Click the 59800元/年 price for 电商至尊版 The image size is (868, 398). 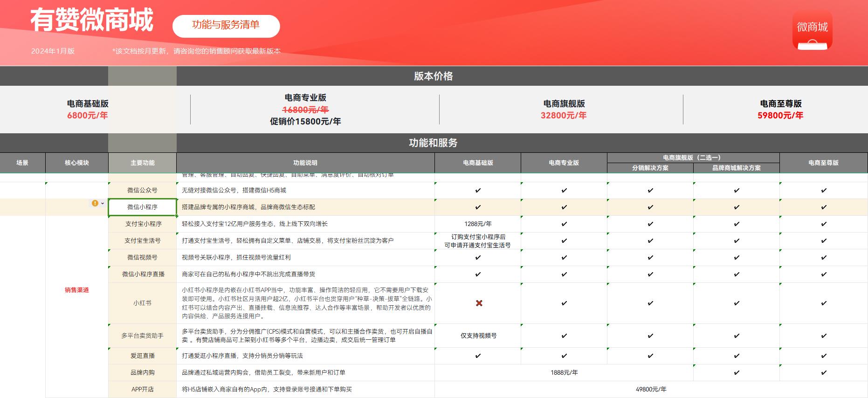pos(780,115)
